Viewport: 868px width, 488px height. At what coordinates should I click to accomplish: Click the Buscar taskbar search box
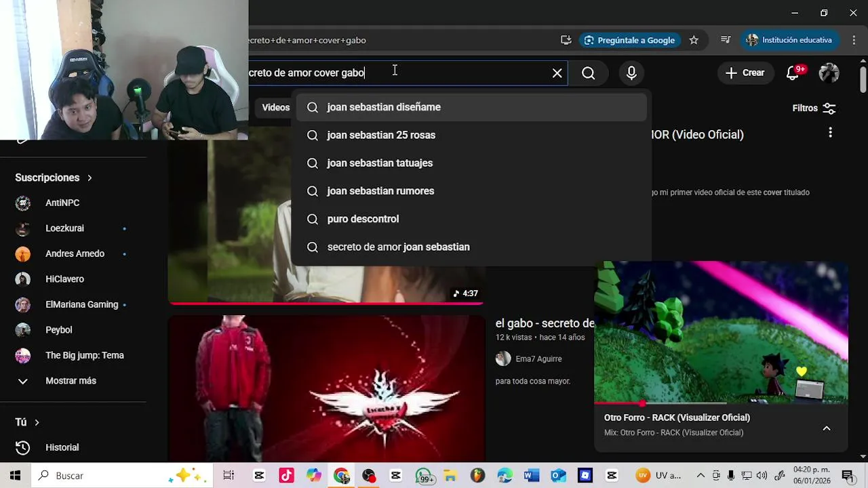tap(122, 476)
